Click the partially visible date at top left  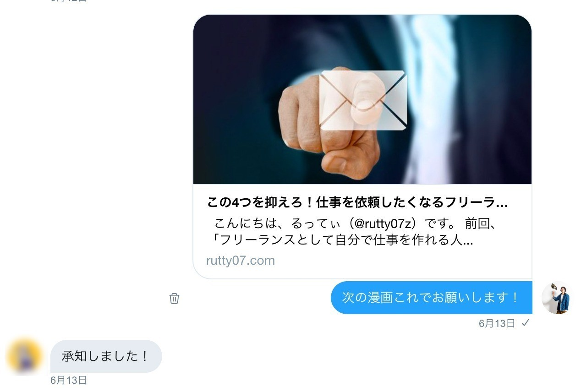(69, 1)
